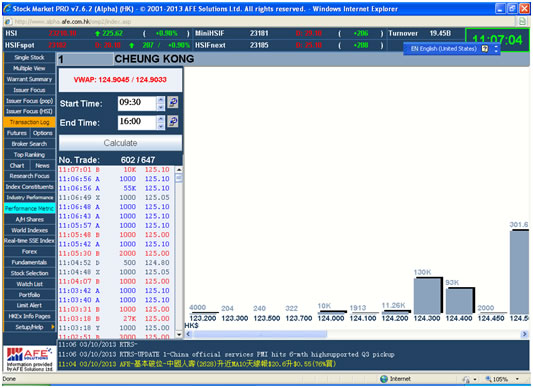
Task: Open HKEx Info Pages
Action: coord(29,316)
